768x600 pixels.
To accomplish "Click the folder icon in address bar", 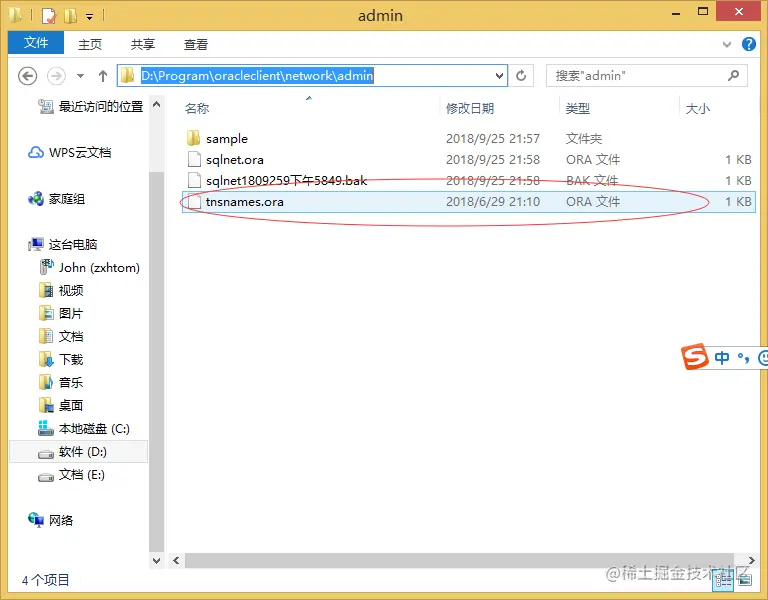I will (x=127, y=75).
